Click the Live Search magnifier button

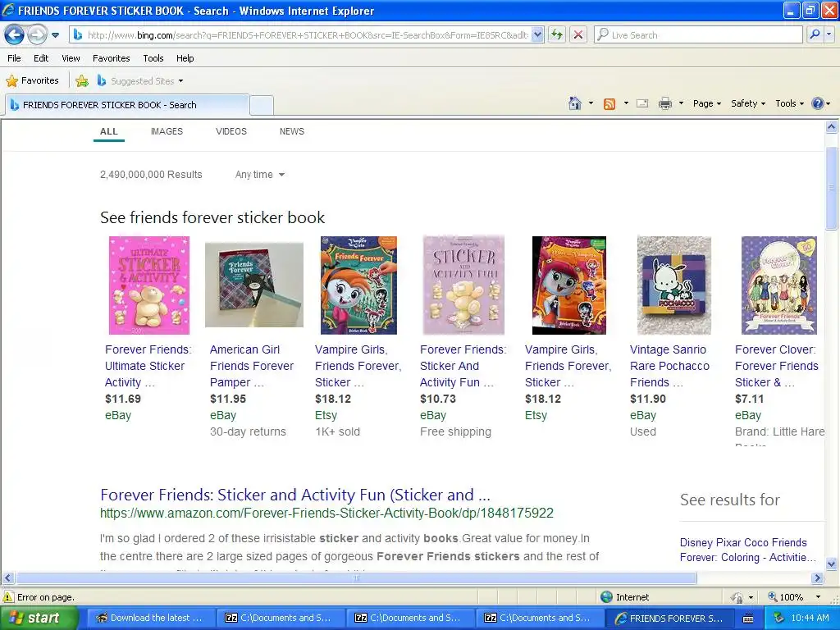(815, 34)
